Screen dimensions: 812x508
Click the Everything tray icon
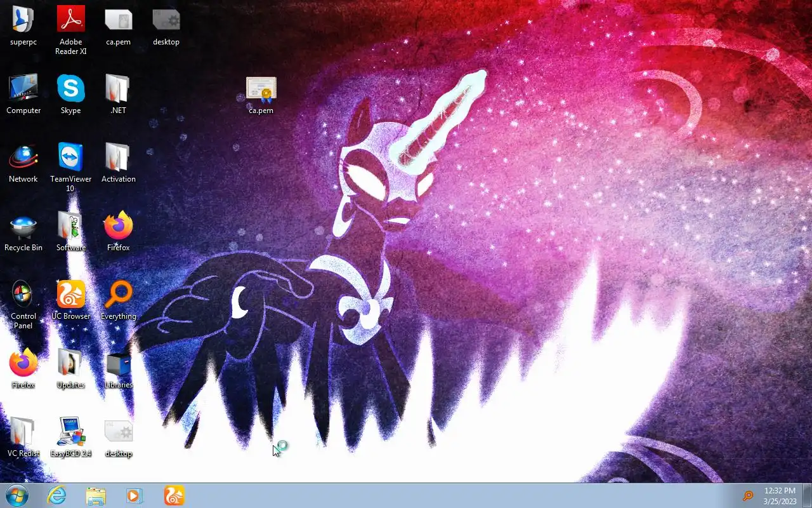(x=748, y=496)
